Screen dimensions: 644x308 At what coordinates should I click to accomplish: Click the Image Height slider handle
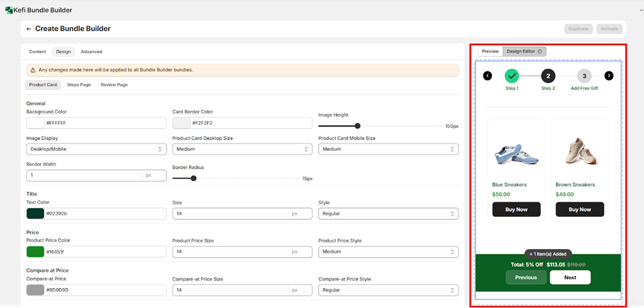point(358,126)
